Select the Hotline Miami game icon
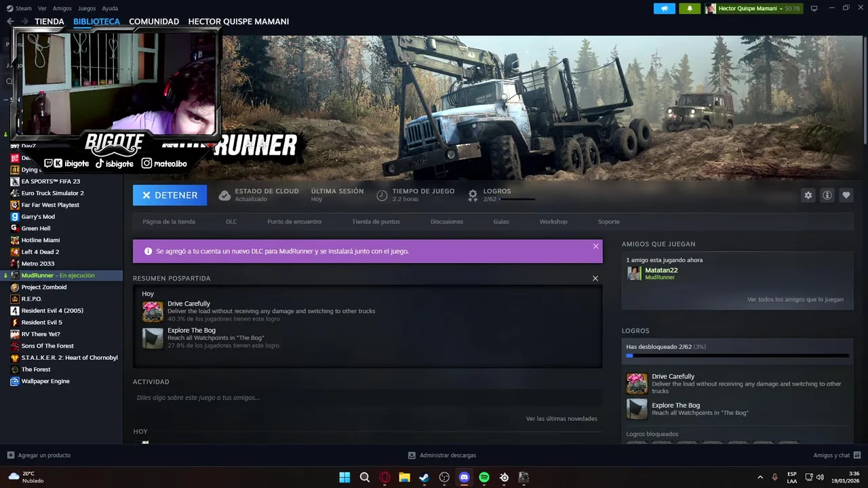 (x=15, y=240)
